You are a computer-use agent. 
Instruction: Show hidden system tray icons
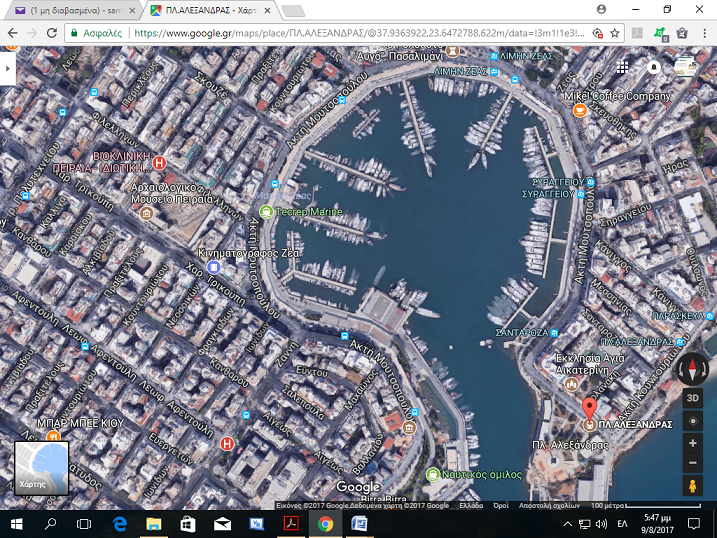click(567, 524)
